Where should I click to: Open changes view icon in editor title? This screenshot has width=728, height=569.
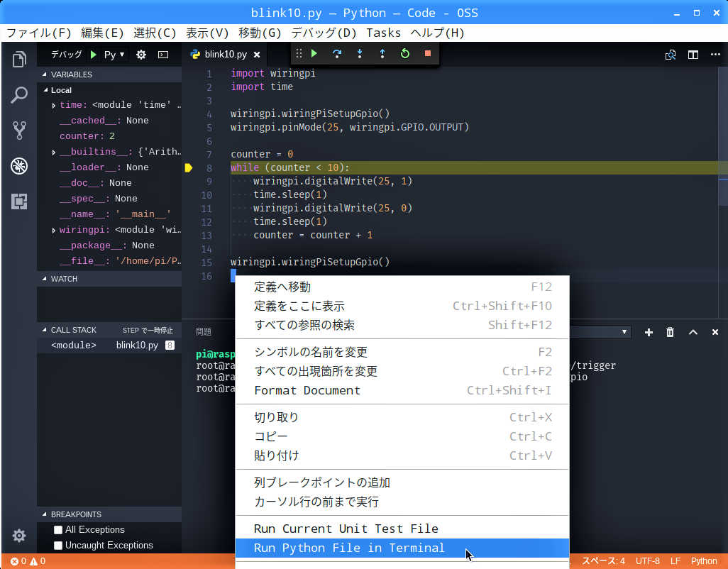tap(671, 55)
